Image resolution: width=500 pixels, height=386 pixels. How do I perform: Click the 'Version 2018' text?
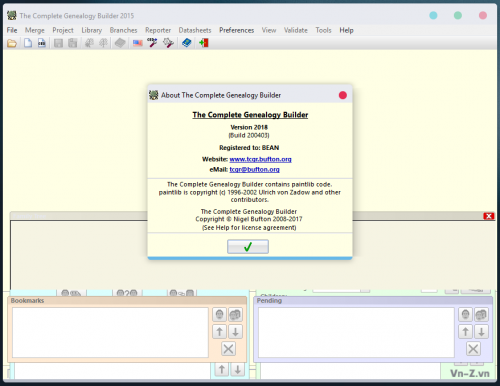click(x=249, y=127)
